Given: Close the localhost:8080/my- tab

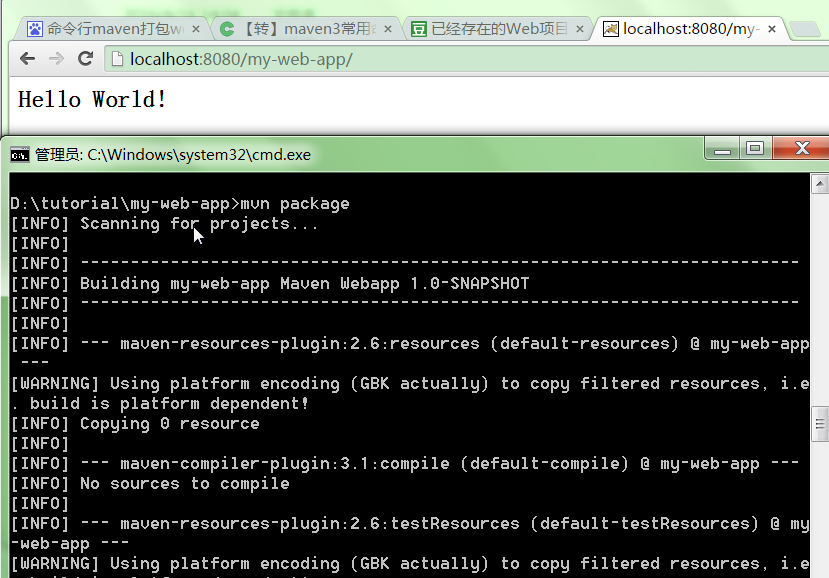Looking at the screenshot, I should point(773,29).
